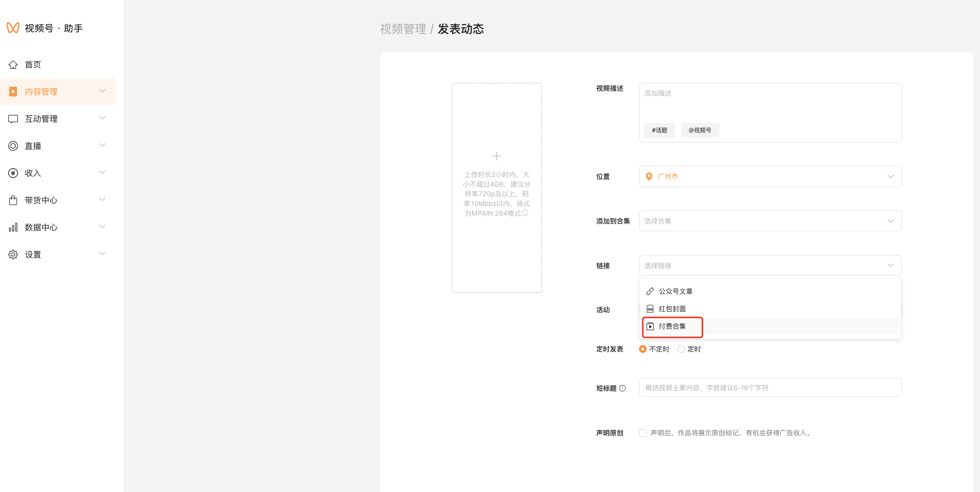Screen dimensions: 980x492
Task: Click the 数据中心 bar chart icon
Action: click(x=13, y=227)
